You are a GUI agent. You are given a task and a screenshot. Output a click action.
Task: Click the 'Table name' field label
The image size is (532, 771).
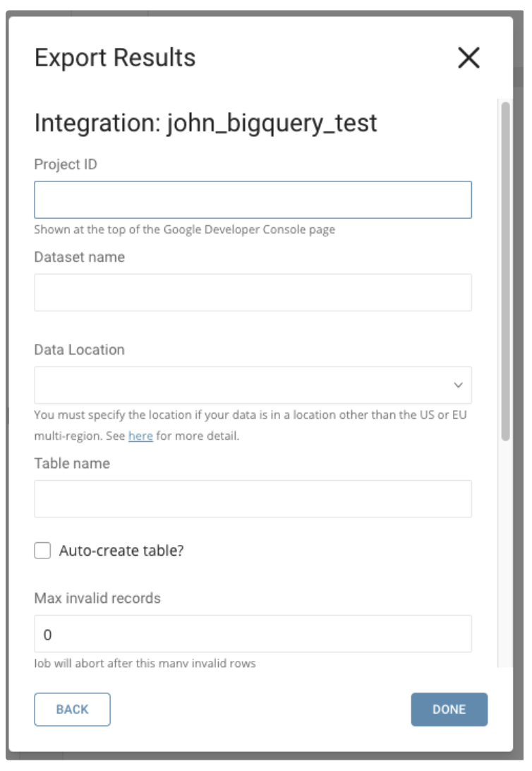72,464
